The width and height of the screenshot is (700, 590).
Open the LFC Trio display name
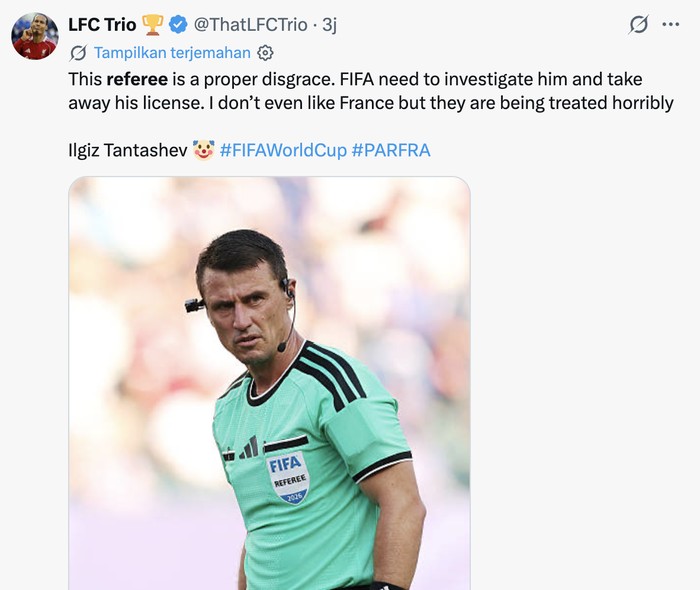(102, 25)
